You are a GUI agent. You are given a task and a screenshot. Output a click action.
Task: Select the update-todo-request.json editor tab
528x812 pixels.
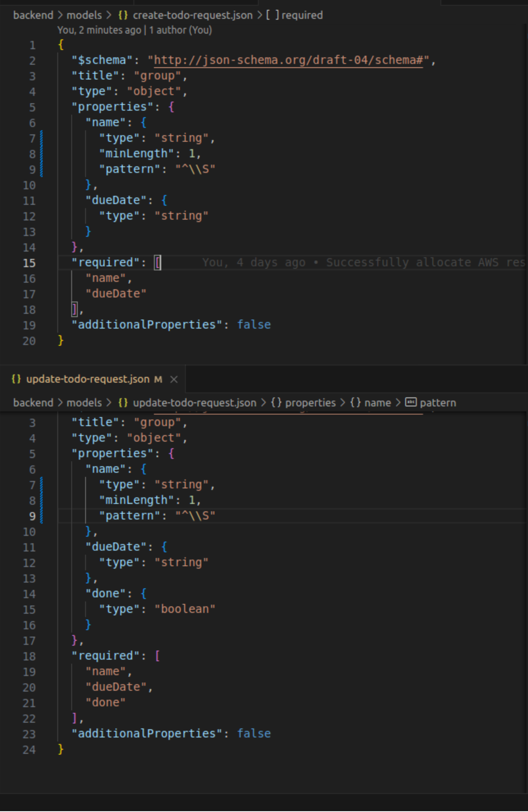point(93,379)
